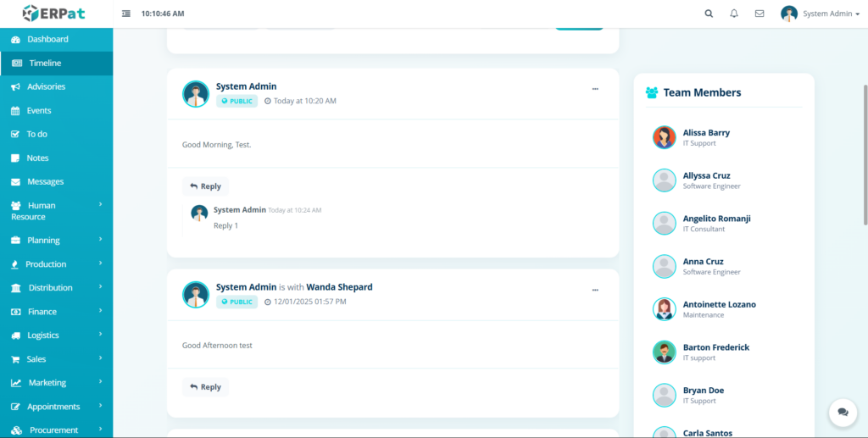Toggle the sidebar hamburger menu icon
868x438 pixels.
pyautogui.click(x=126, y=14)
